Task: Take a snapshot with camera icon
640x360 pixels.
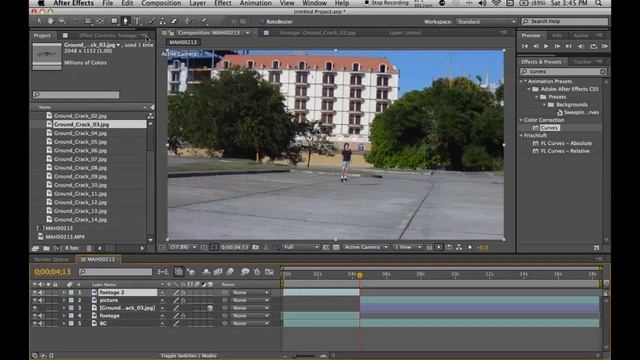Action: (x=256, y=247)
